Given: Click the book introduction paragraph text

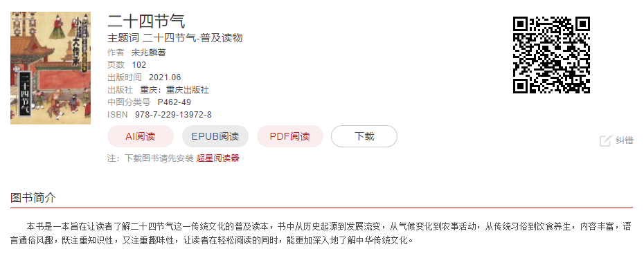Looking at the screenshot, I should click(321, 233).
